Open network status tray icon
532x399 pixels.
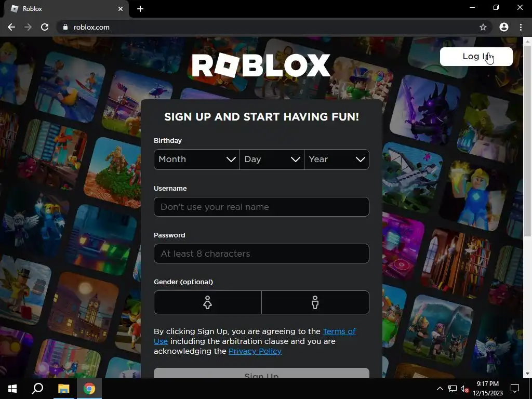click(x=453, y=389)
